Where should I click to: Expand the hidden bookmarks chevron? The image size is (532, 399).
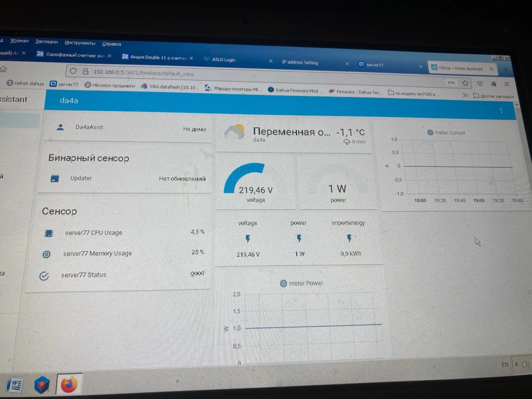(465, 95)
